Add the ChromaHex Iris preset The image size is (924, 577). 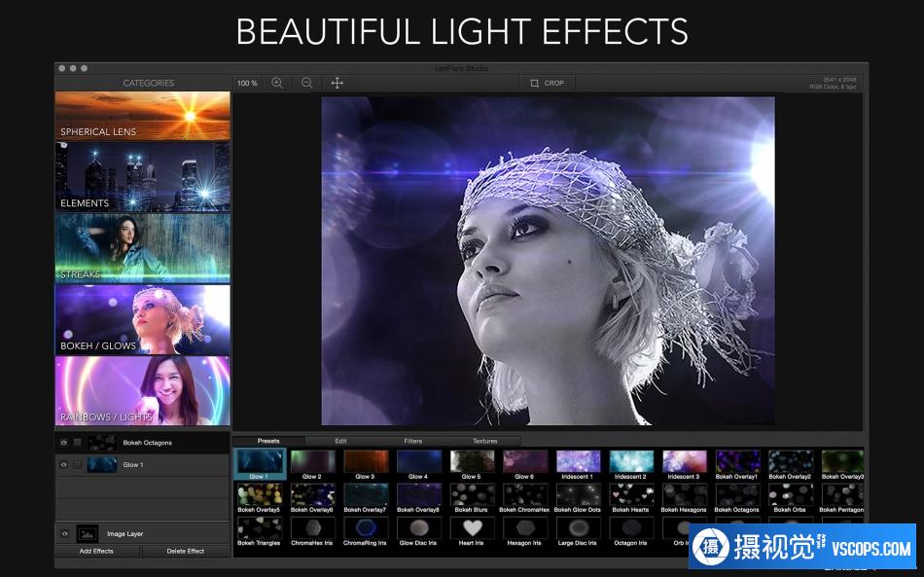[x=312, y=531]
